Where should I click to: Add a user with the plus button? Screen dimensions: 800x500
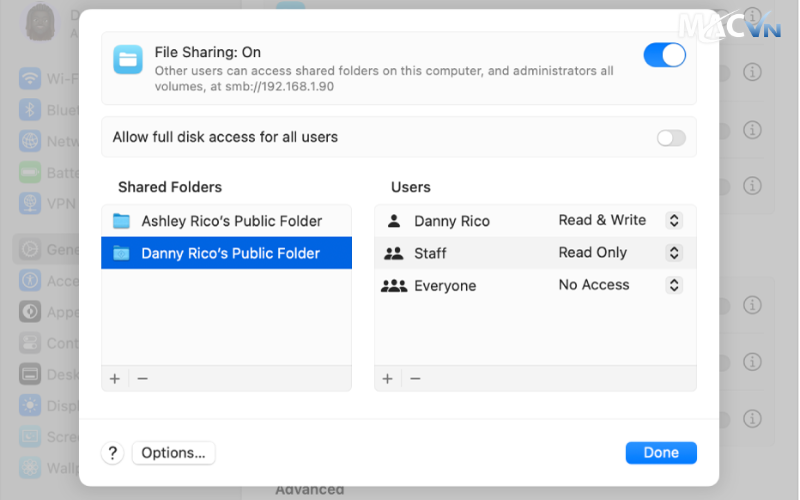[388, 379]
